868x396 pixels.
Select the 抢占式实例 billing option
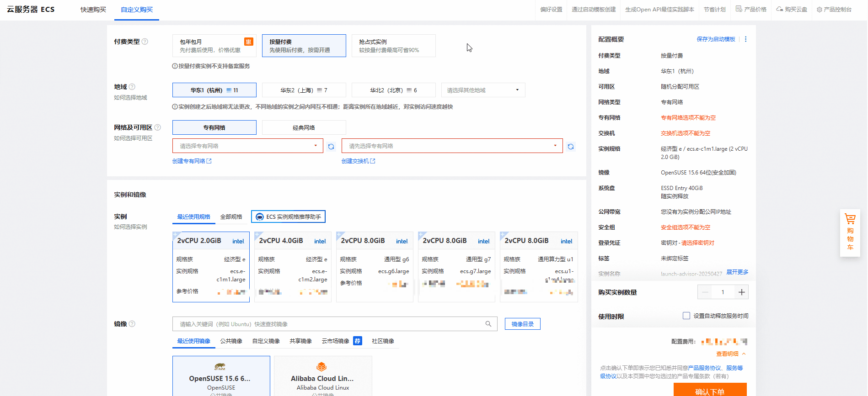tap(394, 46)
